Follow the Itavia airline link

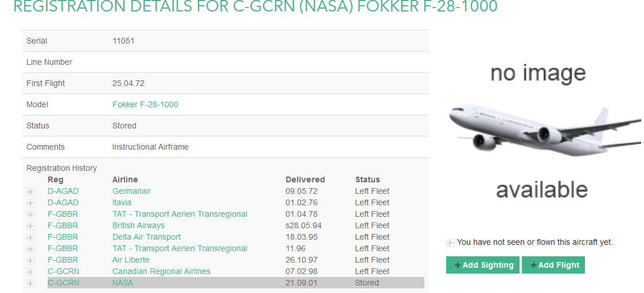[x=122, y=202]
